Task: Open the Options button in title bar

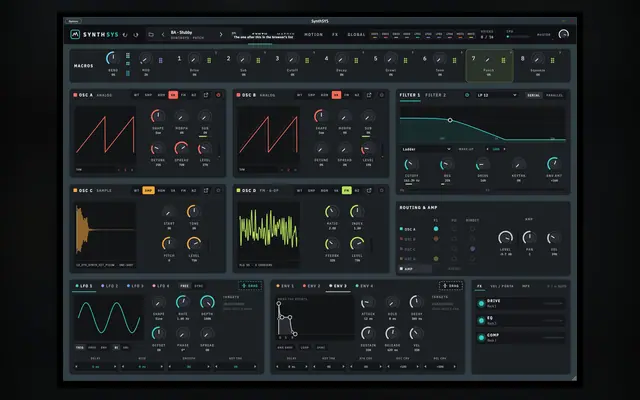Action: [73, 21]
